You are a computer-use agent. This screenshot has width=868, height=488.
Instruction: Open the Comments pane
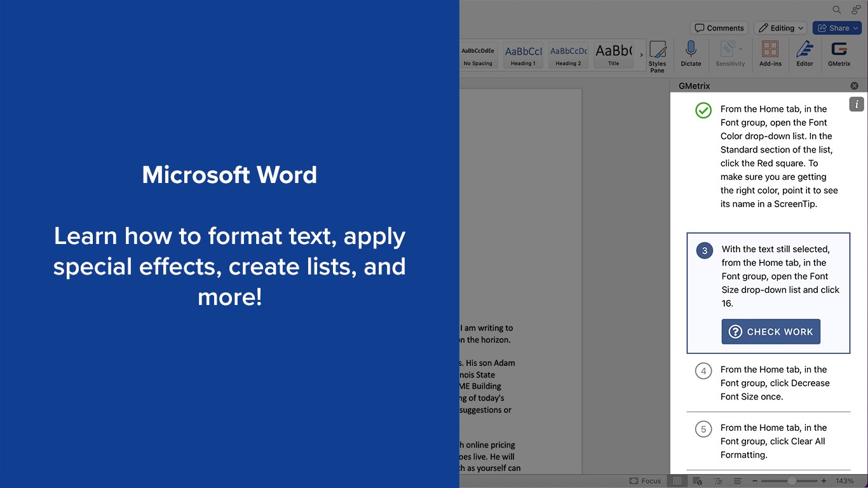[719, 28]
